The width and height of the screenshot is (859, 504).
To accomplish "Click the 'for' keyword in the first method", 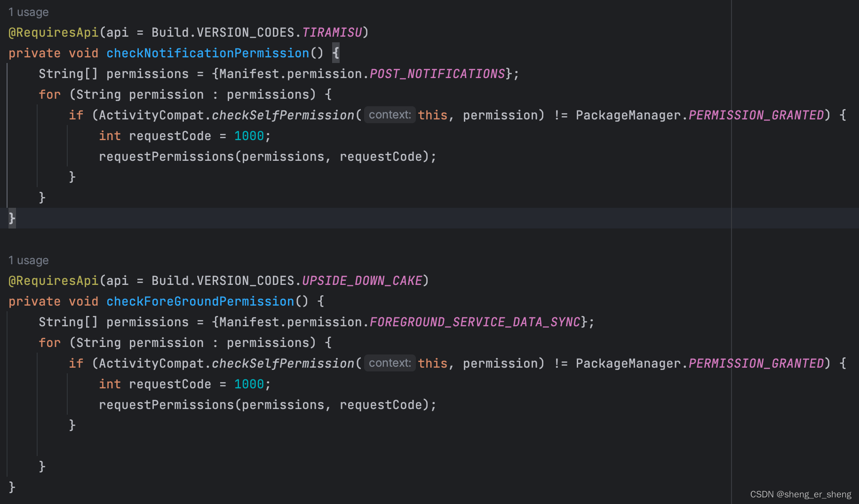I will (49, 94).
